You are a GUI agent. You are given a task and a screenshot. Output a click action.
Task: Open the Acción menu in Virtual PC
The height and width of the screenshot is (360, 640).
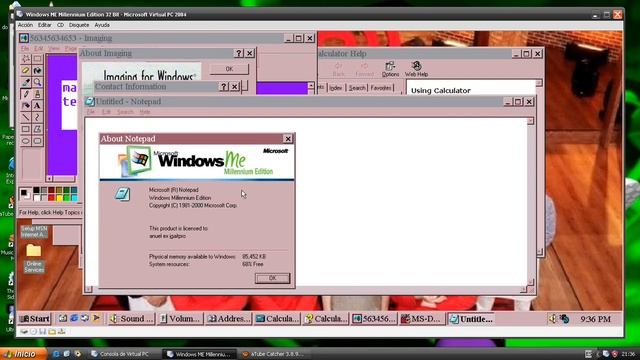pos(25,25)
